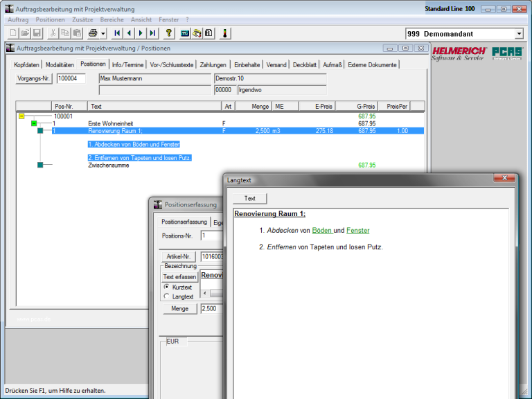Jump to first record with the navigation arrow

tap(117, 33)
